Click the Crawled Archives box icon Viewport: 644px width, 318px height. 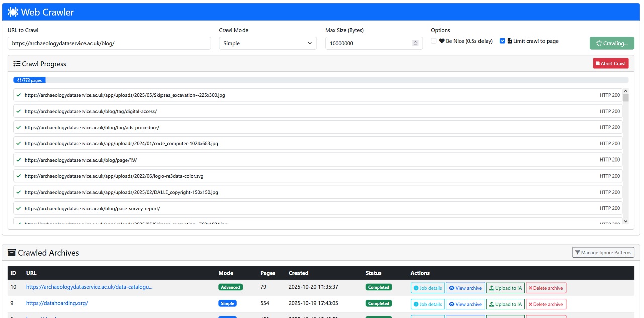coord(12,253)
